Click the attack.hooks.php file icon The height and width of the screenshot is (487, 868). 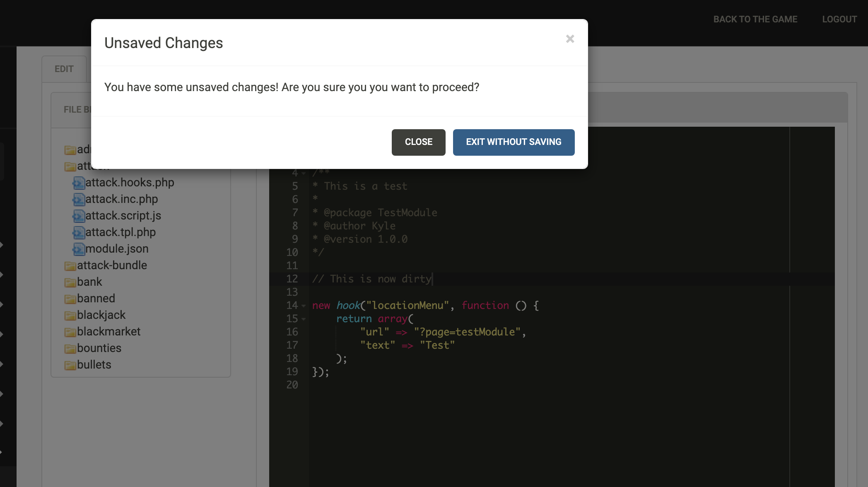[x=78, y=183]
